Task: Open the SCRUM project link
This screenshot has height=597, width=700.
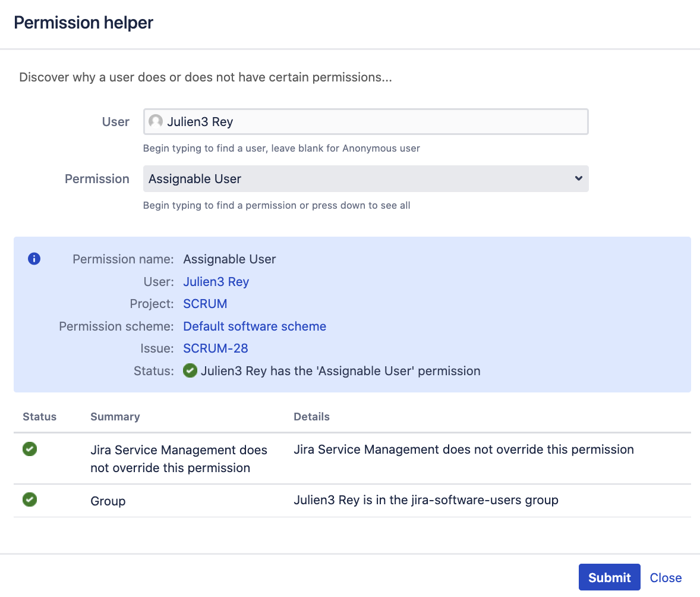Action: coord(205,304)
